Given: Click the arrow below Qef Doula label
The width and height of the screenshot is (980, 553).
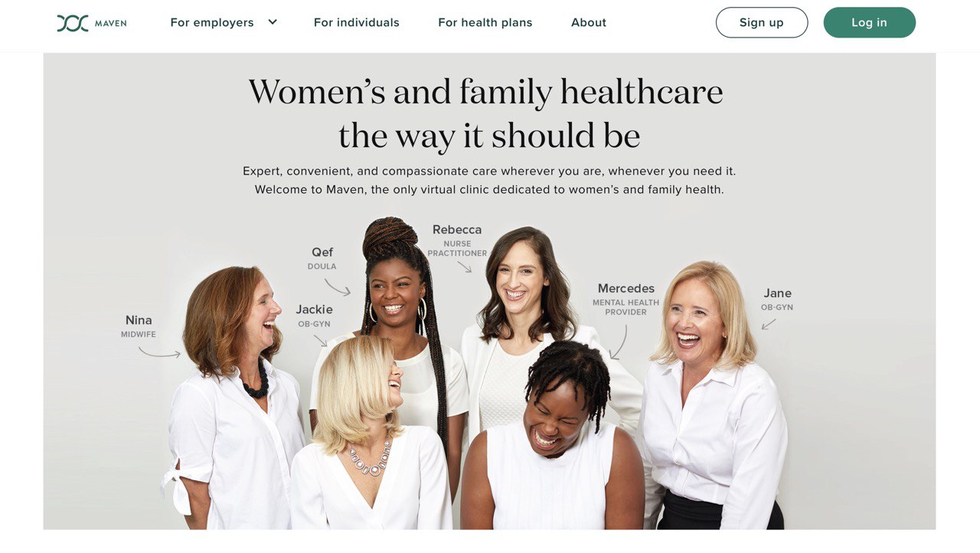Looking at the screenshot, I should click(x=337, y=287).
